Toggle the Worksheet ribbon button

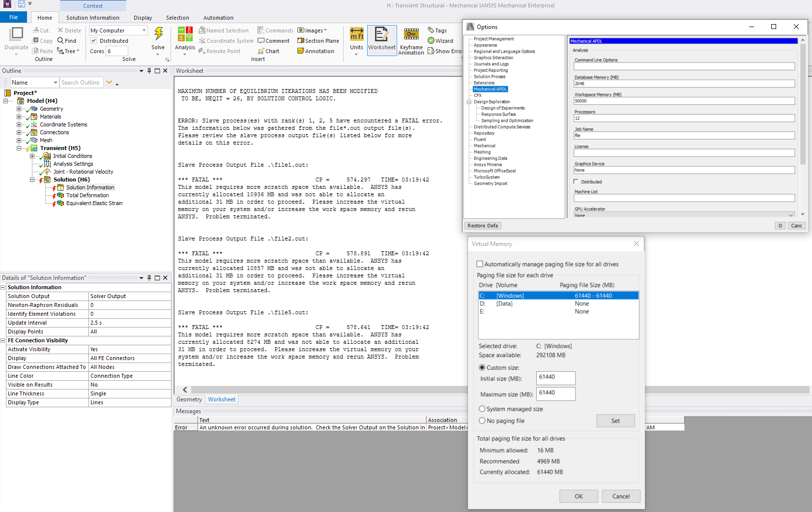(382, 40)
